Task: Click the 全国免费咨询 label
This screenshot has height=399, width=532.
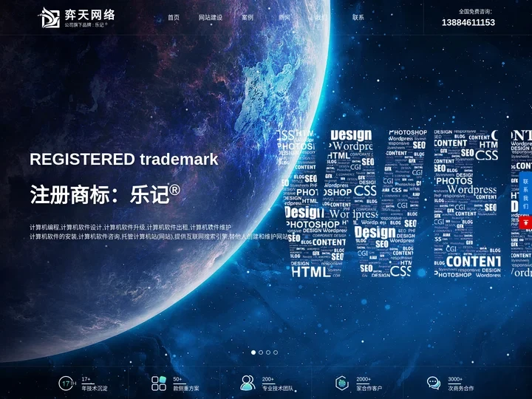Action: 475,12
